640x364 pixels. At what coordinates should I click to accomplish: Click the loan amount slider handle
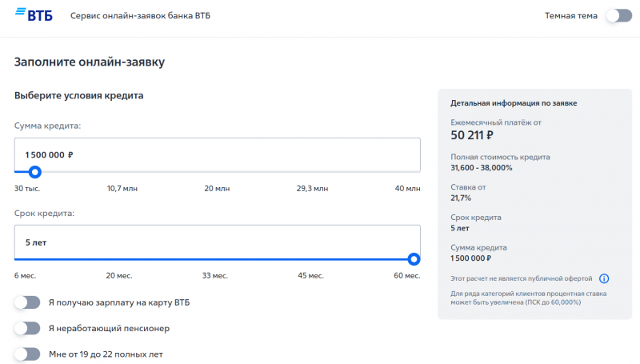[34, 171]
